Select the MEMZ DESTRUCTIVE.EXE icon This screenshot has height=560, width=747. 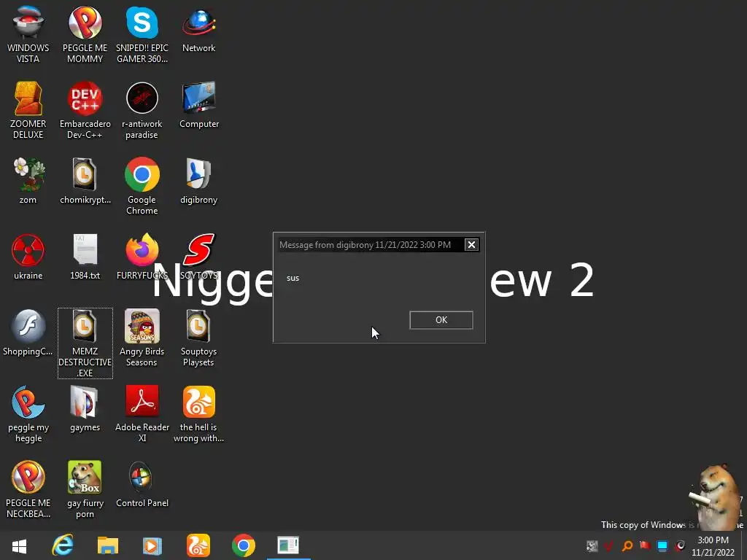85,343
